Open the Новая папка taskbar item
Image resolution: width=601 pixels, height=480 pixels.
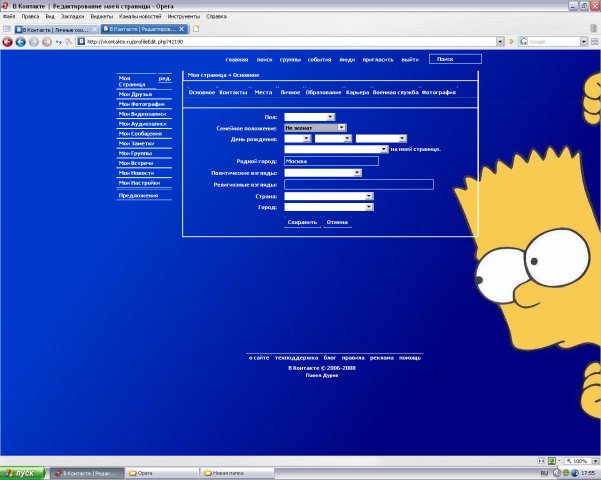click(237, 473)
